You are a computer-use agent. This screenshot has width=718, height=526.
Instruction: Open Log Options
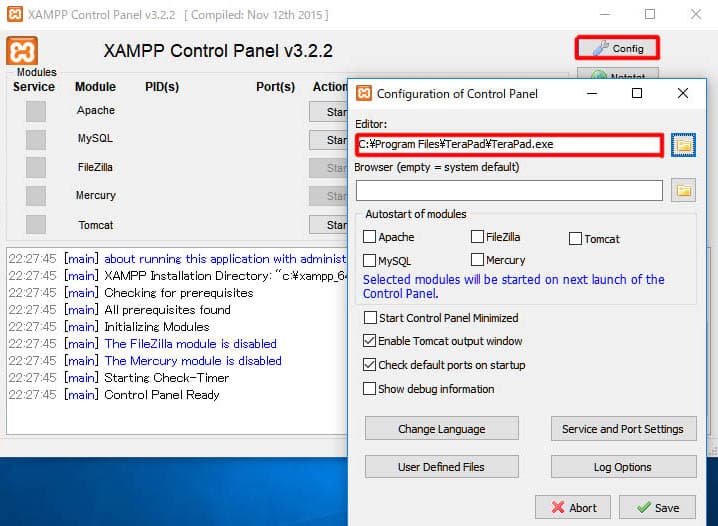pos(624,466)
